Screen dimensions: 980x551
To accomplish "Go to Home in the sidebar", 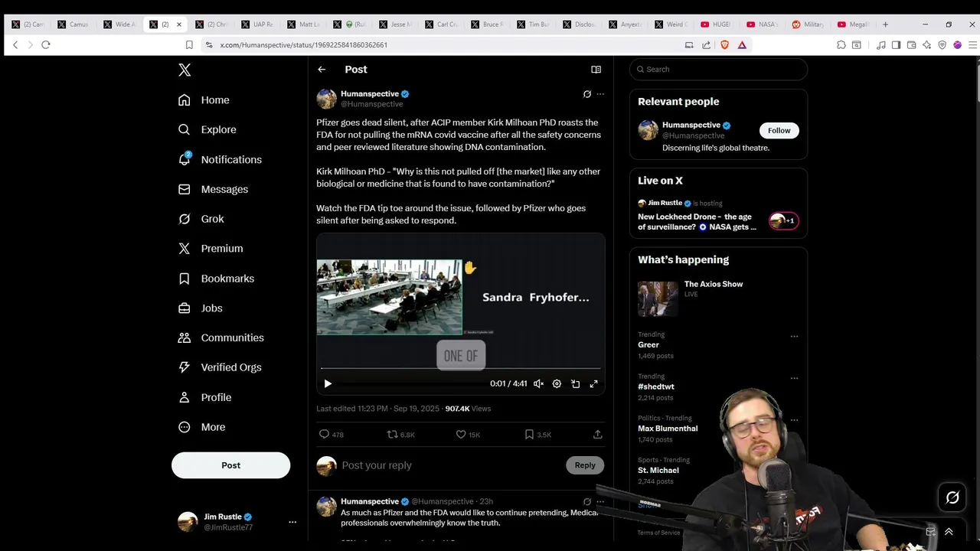I will 204,100.
